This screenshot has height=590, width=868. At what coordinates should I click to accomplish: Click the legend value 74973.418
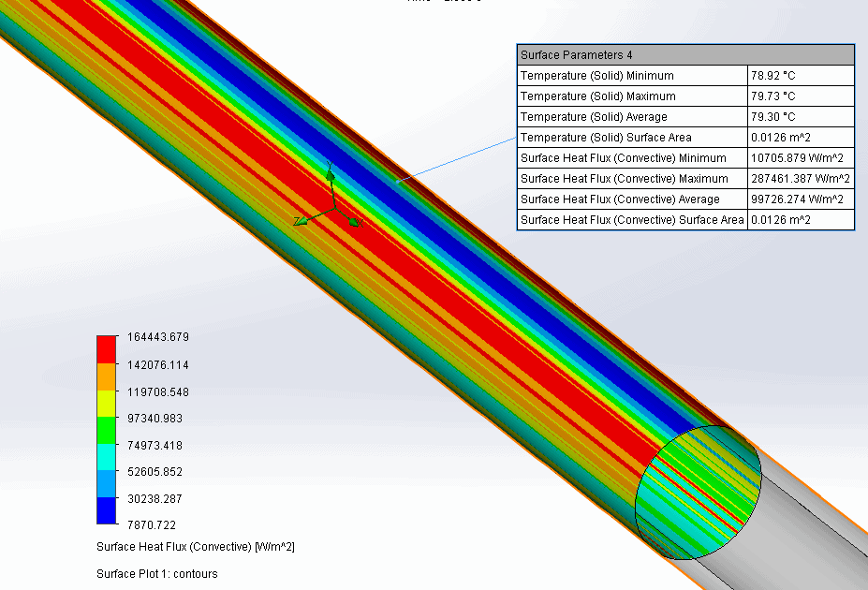point(155,446)
